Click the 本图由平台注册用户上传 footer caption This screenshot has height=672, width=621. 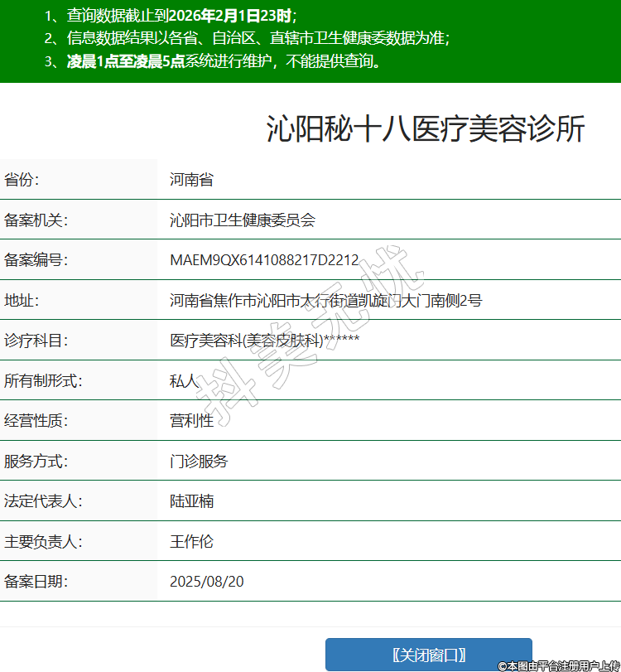558,665
